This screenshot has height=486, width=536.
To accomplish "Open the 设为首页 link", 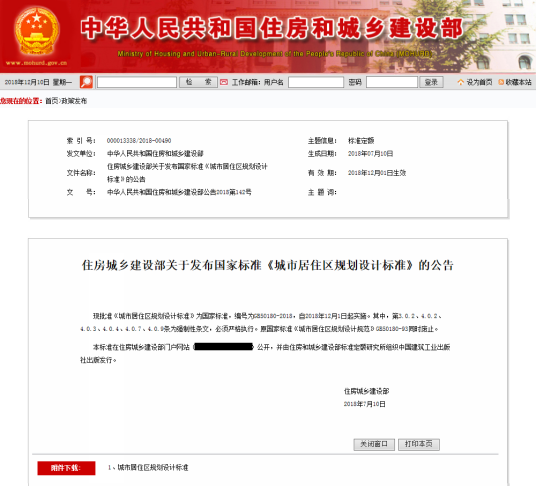I will 479,82.
